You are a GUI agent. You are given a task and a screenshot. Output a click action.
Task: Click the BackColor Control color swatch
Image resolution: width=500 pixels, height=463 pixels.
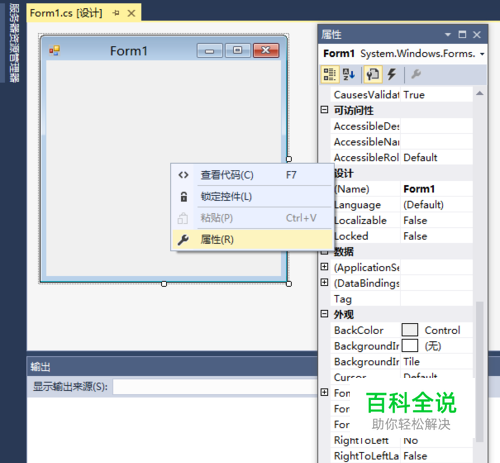pos(410,330)
